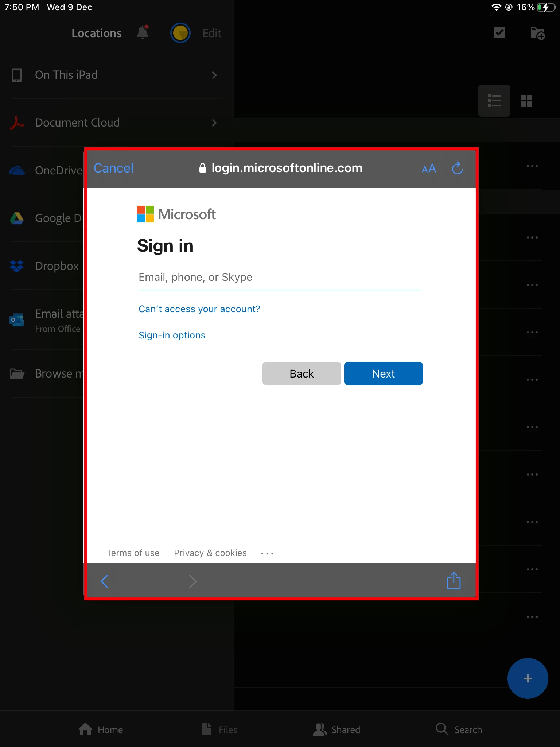Select the OneDrive location
Image resolution: width=560 pixels, height=747 pixels.
pyautogui.click(x=46, y=170)
